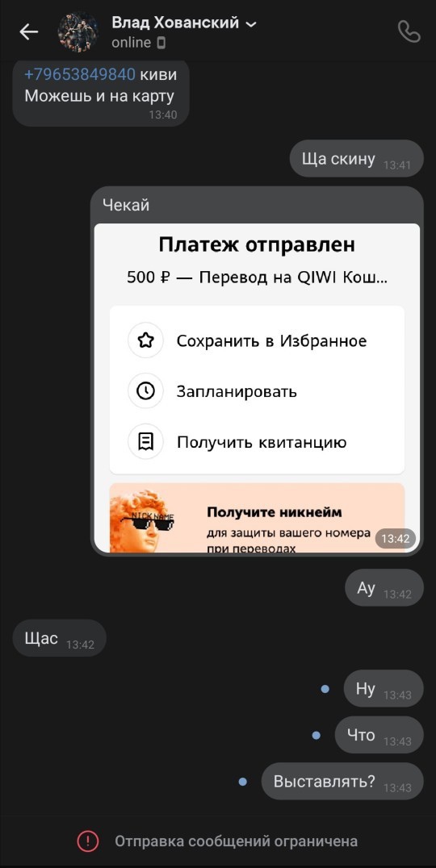436x868 pixels.
Task: Open the Платеж отправлен screenshot attachment
Action: tap(257, 387)
